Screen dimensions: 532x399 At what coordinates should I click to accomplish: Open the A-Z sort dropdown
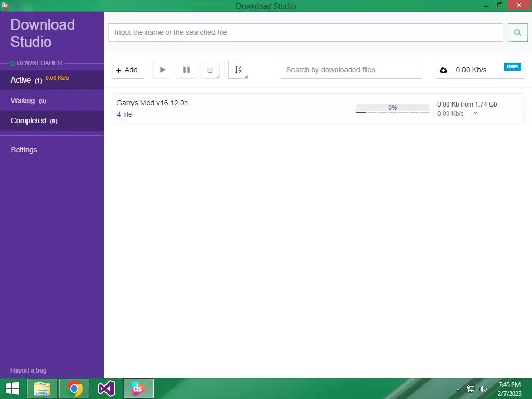click(x=238, y=70)
